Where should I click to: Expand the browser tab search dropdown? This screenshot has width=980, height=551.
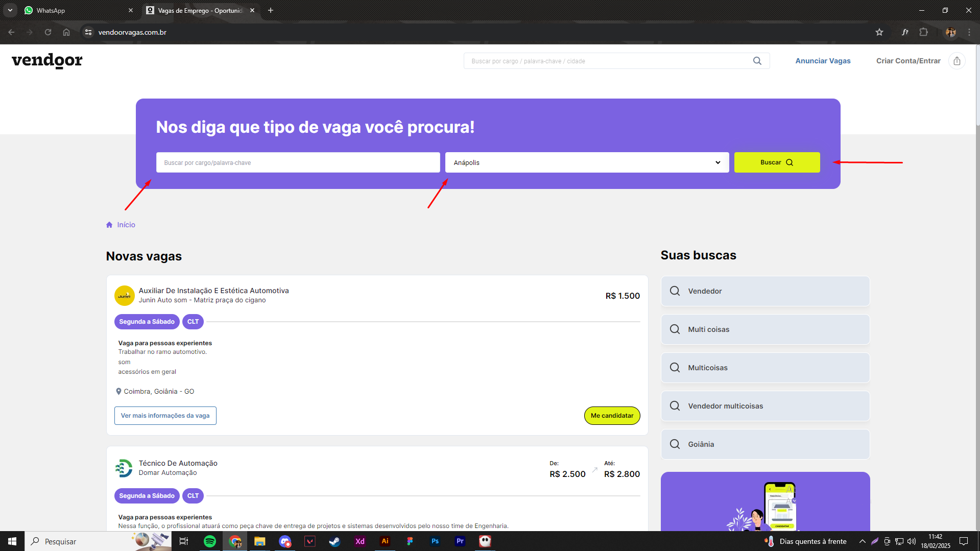[10, 10]
